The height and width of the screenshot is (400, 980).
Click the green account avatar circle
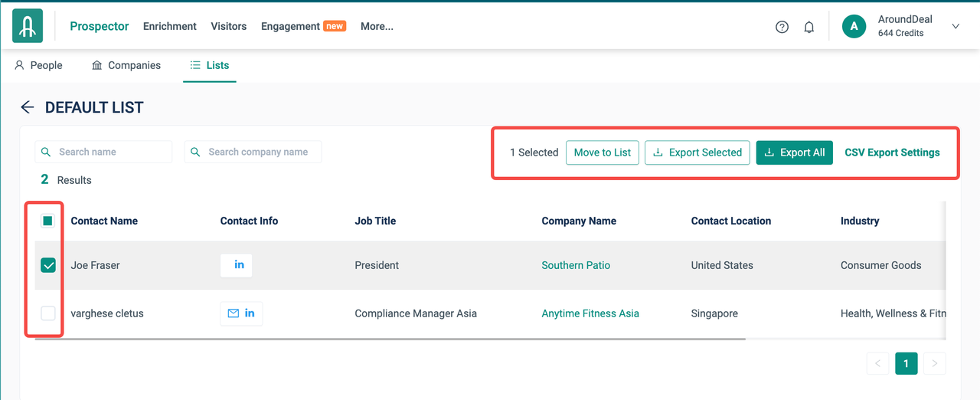[854, 26]
